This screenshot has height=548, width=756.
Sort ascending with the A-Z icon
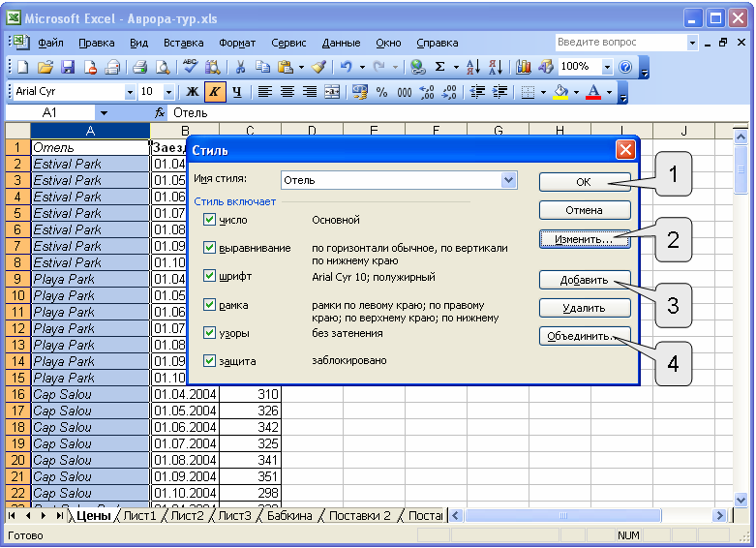(x=473, y=67)
